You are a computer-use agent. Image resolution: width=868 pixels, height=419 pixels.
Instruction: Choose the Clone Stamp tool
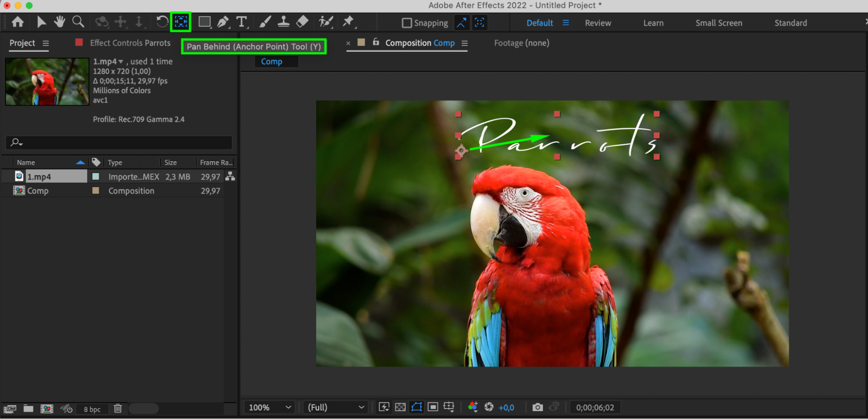tap(284, 22)
